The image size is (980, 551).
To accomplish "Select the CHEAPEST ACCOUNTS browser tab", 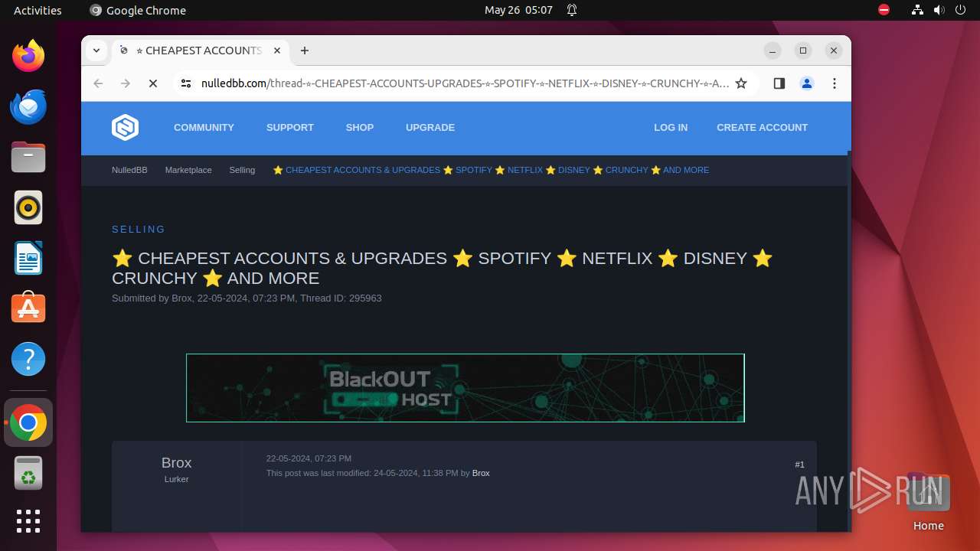I will pos(201,51).
